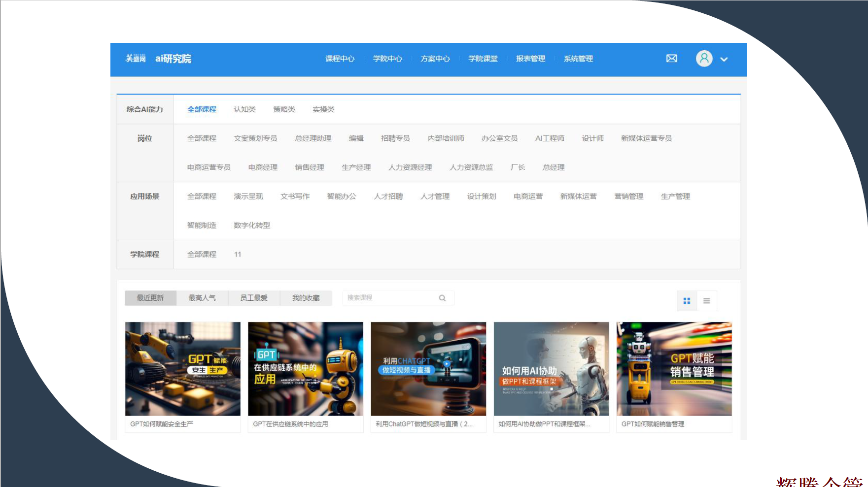Viewport: 868px width, 487px height.
Task: Go to 系统管理 in navigation
Action: tap(578, 59)
